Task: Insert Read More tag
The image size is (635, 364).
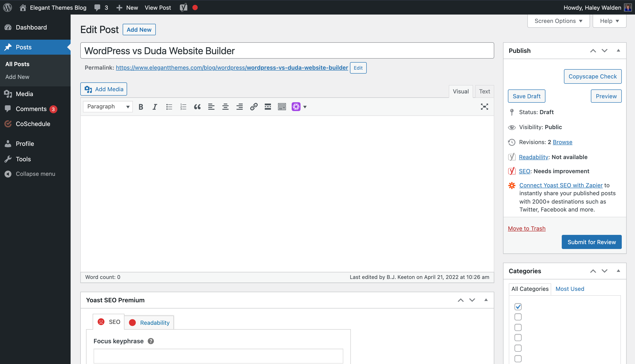Action: (x=268, y=107)
